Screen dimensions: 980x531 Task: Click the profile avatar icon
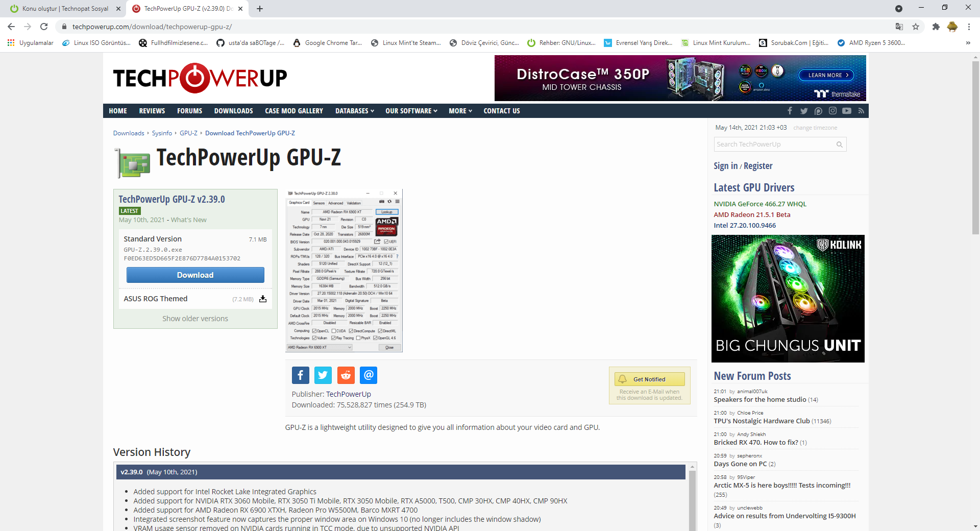[x=952, y=27]
